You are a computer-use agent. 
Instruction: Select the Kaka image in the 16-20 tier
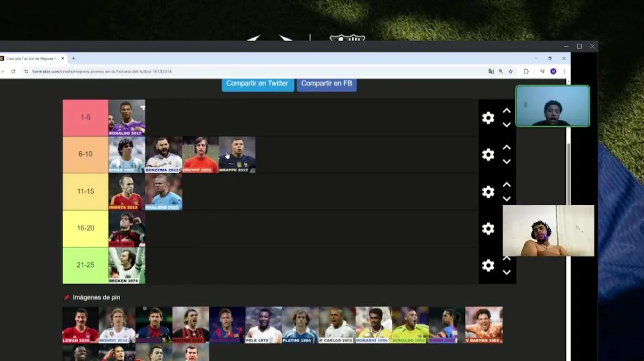127,229
